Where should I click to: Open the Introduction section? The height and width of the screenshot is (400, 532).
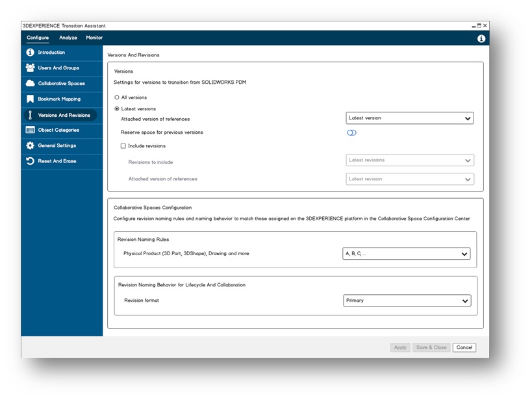coord(62,52)
